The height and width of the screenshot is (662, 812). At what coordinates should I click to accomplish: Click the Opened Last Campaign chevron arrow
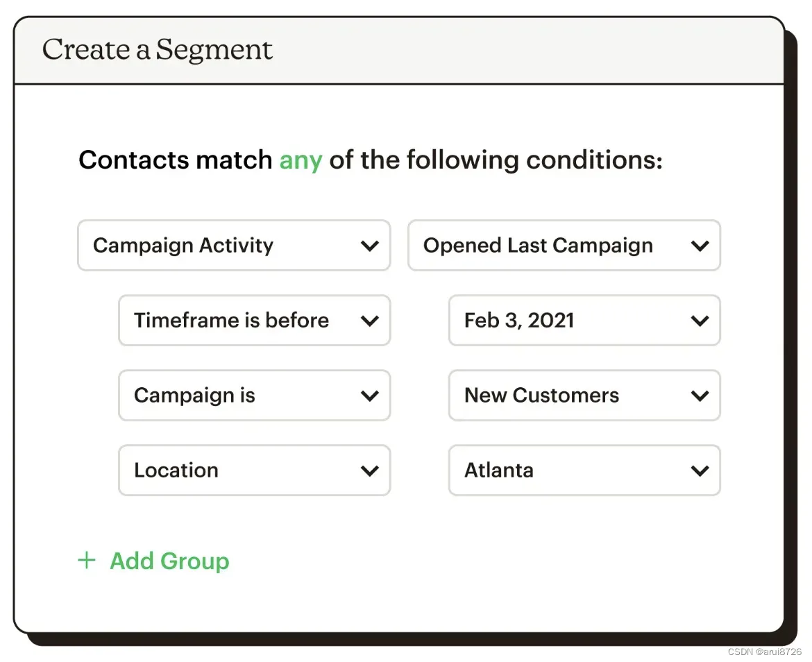click(700, 246)
